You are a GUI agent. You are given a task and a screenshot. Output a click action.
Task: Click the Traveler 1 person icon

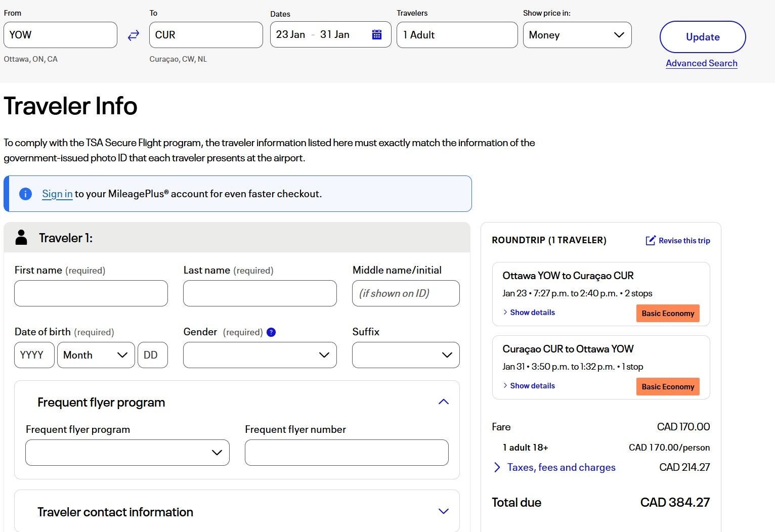(21, 238)
